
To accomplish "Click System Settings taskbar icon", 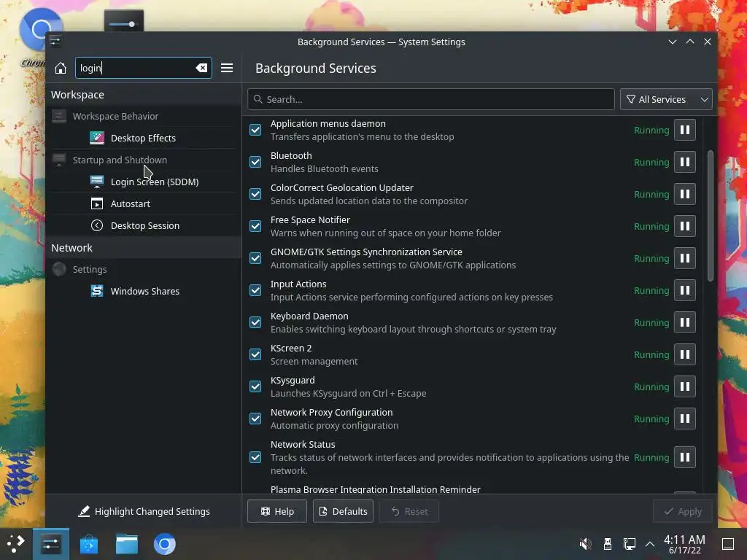I will [x=51, y=544].
